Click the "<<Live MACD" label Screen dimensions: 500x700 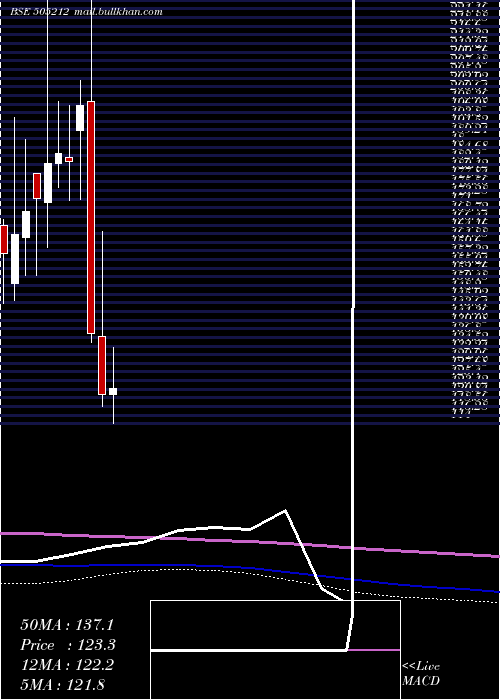421,674
